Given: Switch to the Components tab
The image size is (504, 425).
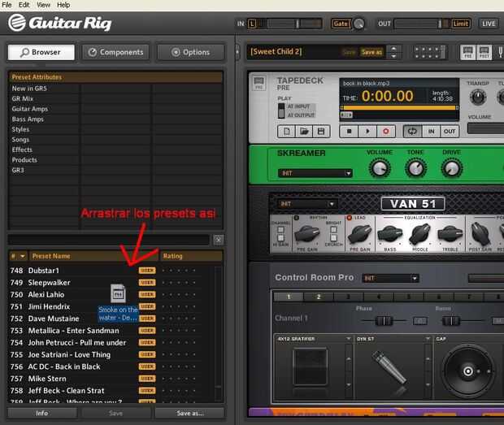Looking at the screenshot, I should pos(116,52).
